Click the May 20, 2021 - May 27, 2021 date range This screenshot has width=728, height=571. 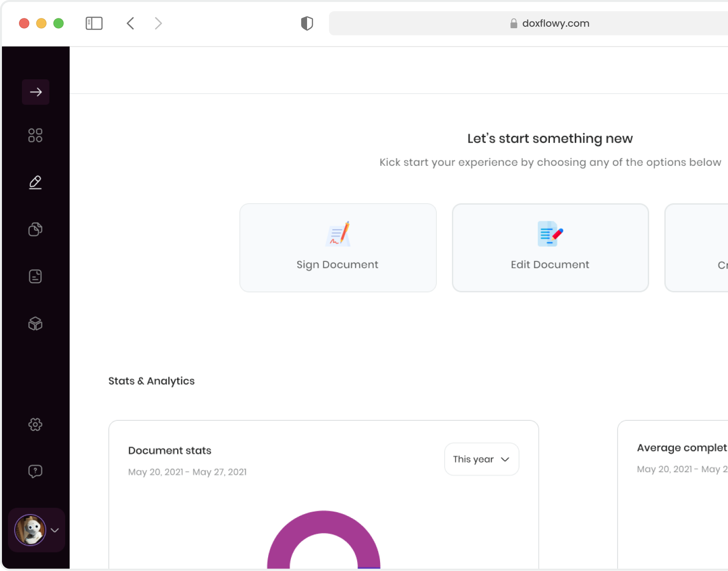pos(187,472)
